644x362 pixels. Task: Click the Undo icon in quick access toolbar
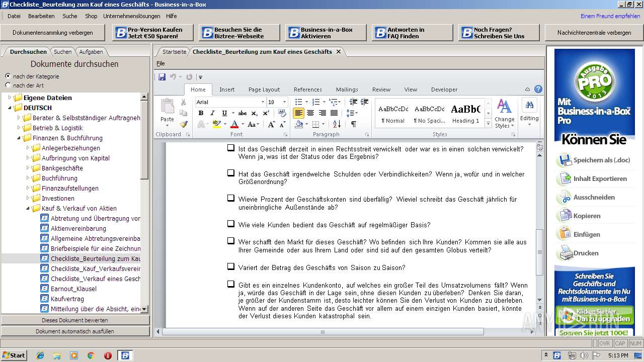tap(173, 77)
